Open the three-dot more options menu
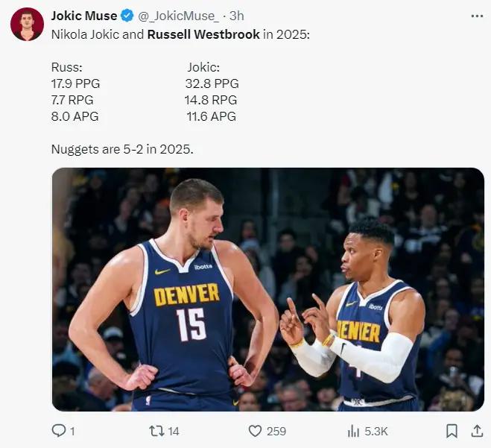The image size is (491, 448). click(477, 16)
